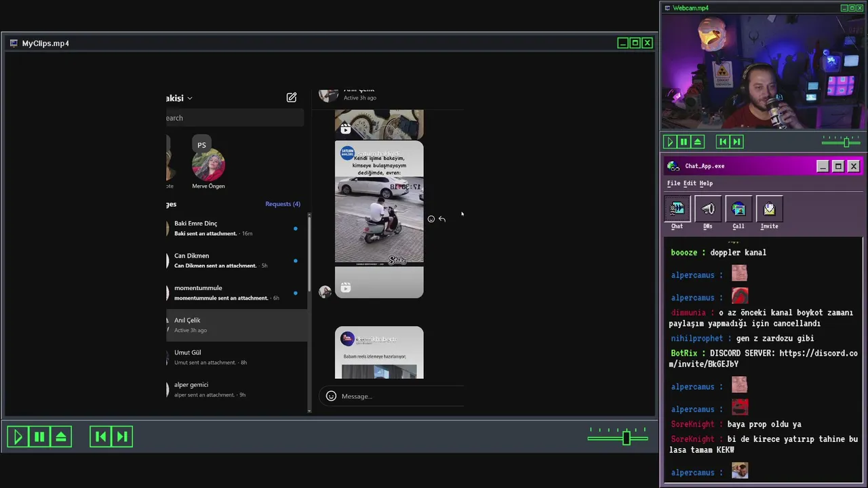Click the PS note bubble
Screen dimensions: 868x488
(201, 144)
